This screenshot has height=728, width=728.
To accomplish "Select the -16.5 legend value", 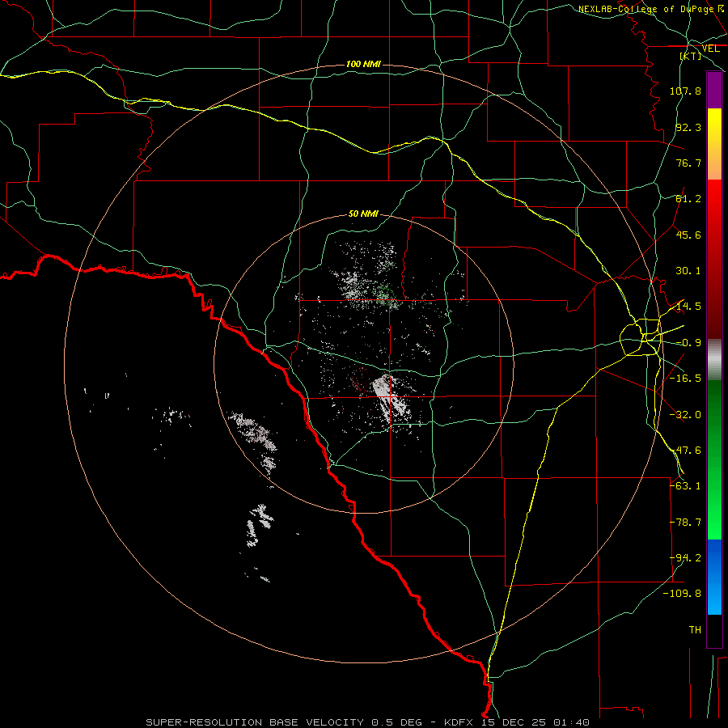I will click(x=685, y=379).
